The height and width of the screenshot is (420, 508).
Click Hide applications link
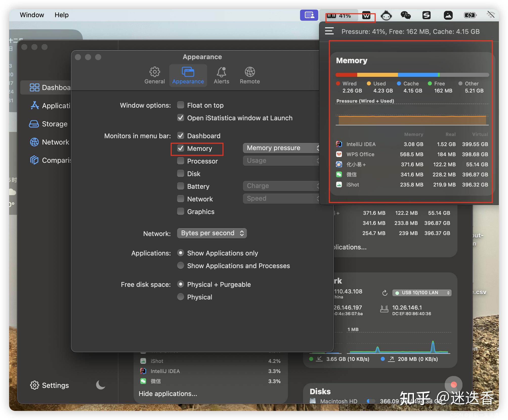[168, 394]
